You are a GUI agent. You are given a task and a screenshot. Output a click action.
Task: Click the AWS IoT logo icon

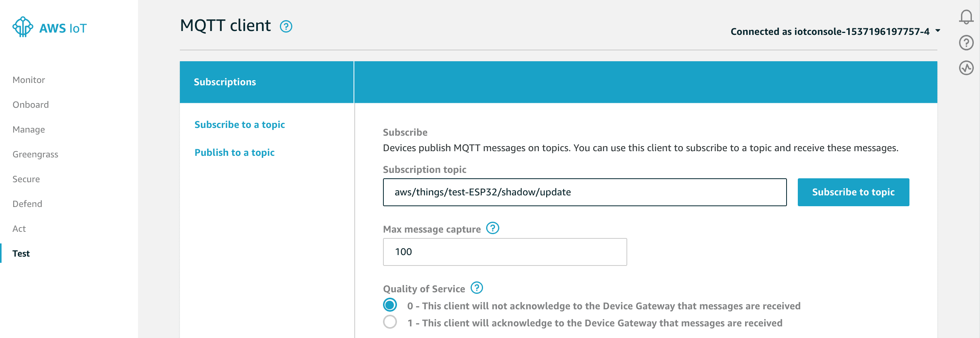(23, 27)
